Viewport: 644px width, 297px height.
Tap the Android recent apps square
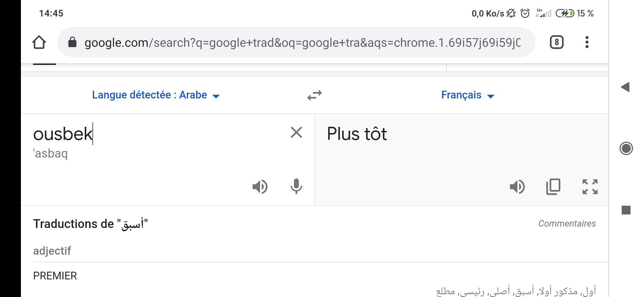[626, 210]
